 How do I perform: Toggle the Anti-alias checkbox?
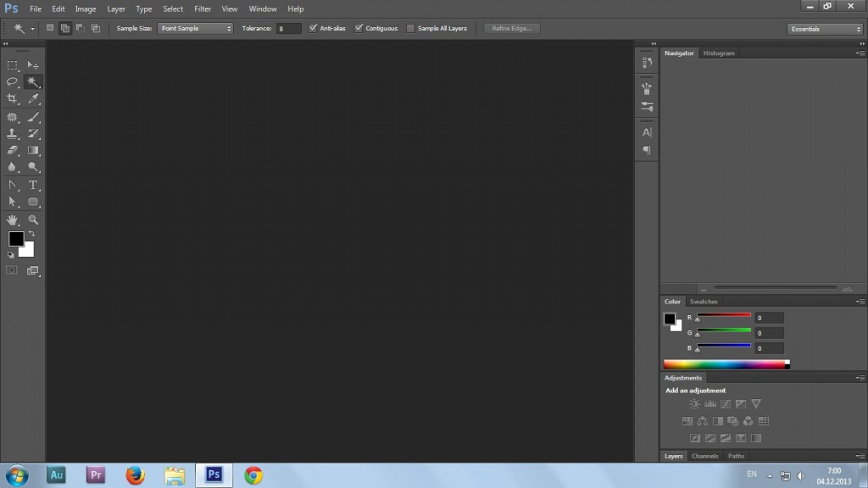point(314,28)
